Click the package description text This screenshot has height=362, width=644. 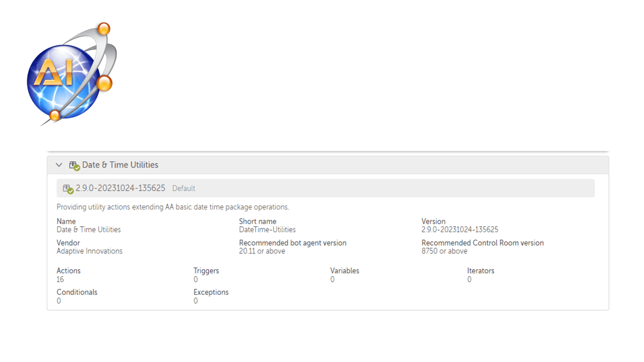pos(173,207)
